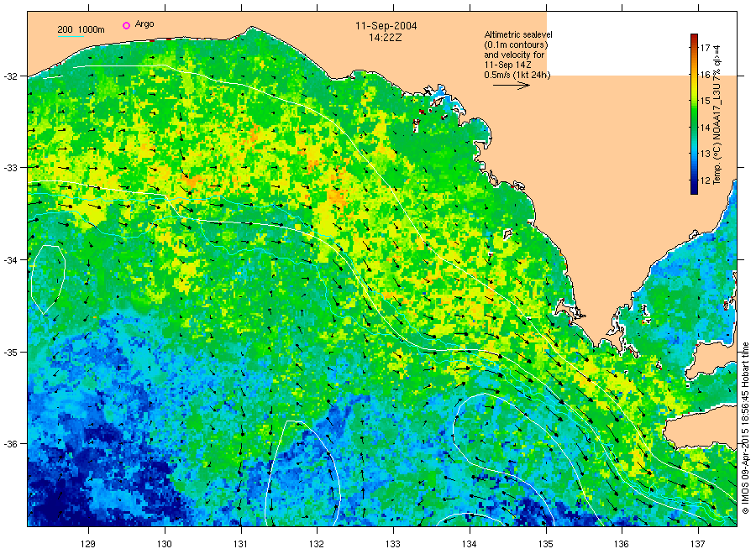Screen dimensions: 756x554
Task: Click the '200 1000m' depth legend text
Action: pos(81,30)
